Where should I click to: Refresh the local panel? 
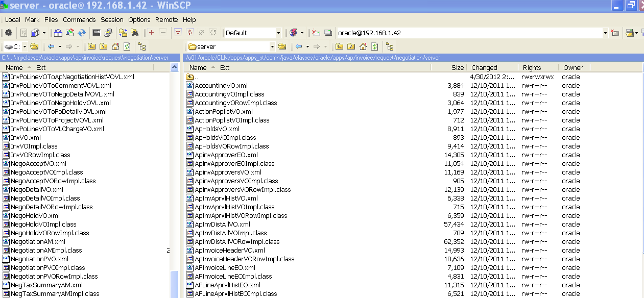click(127, 46)
